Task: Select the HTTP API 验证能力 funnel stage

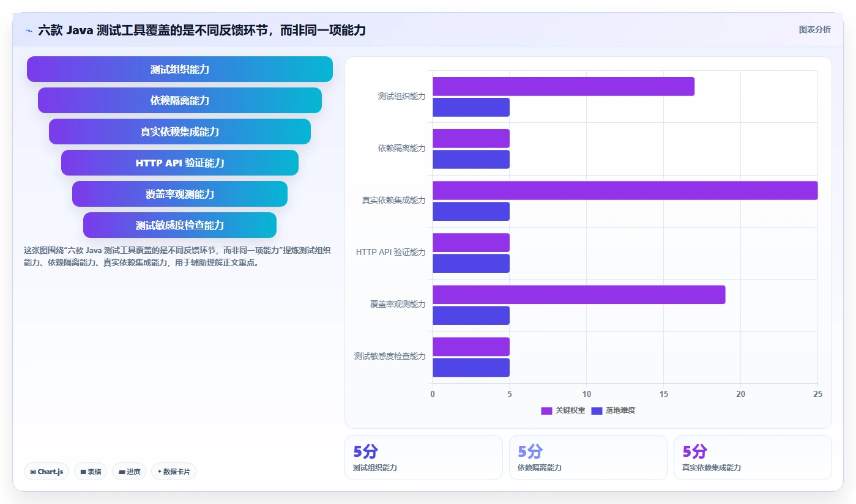Action: click(x=180, y=163)
